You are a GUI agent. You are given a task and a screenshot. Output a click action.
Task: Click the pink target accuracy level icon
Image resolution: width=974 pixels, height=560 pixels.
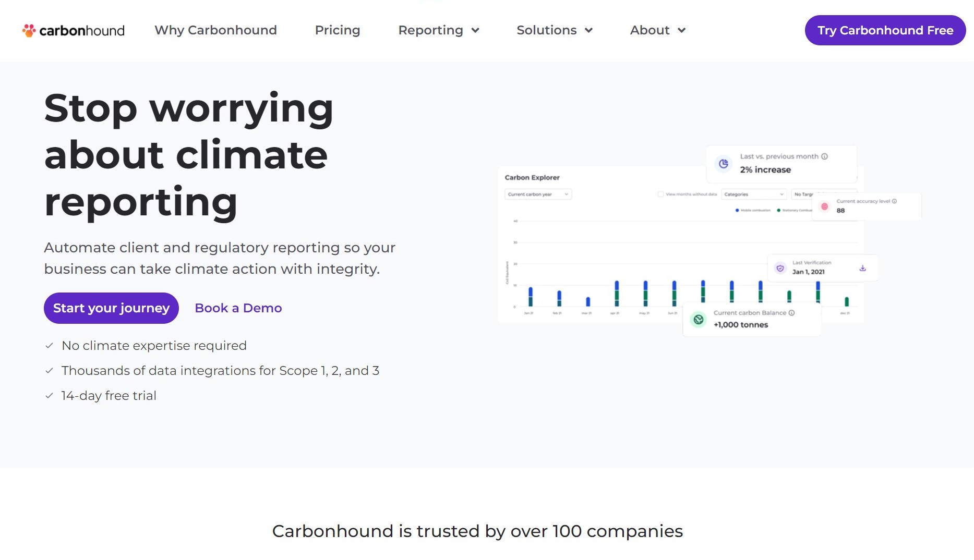(x=824, y=206)
